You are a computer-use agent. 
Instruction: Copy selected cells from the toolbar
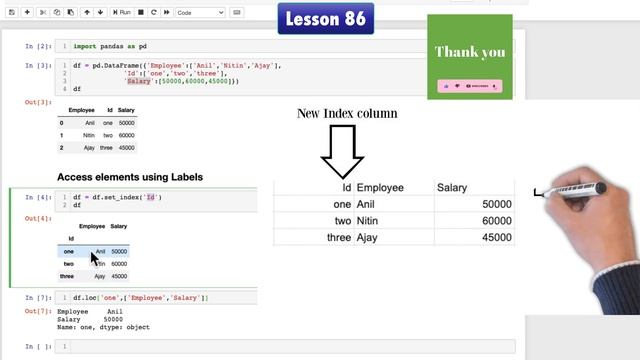click(x=57, y=13)
